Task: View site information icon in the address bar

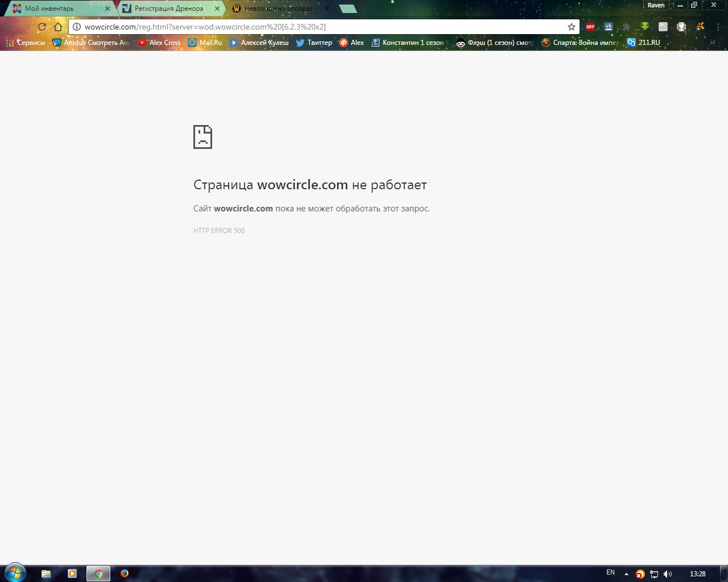Action: click(77, 27)
